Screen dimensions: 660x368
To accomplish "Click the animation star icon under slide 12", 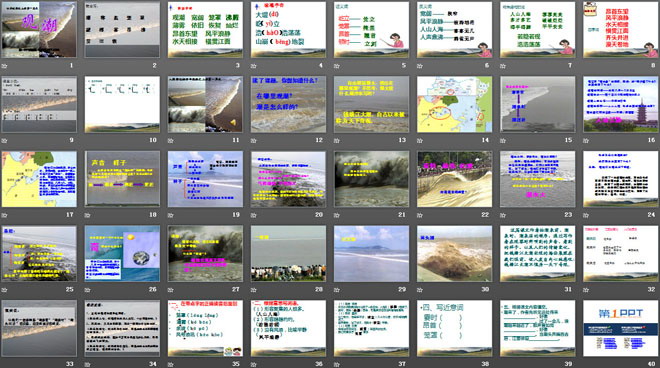I will point(254,141).
